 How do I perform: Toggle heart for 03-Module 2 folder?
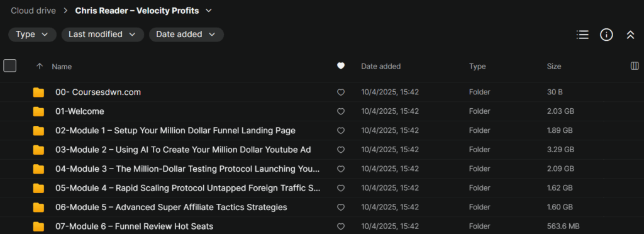340,150
